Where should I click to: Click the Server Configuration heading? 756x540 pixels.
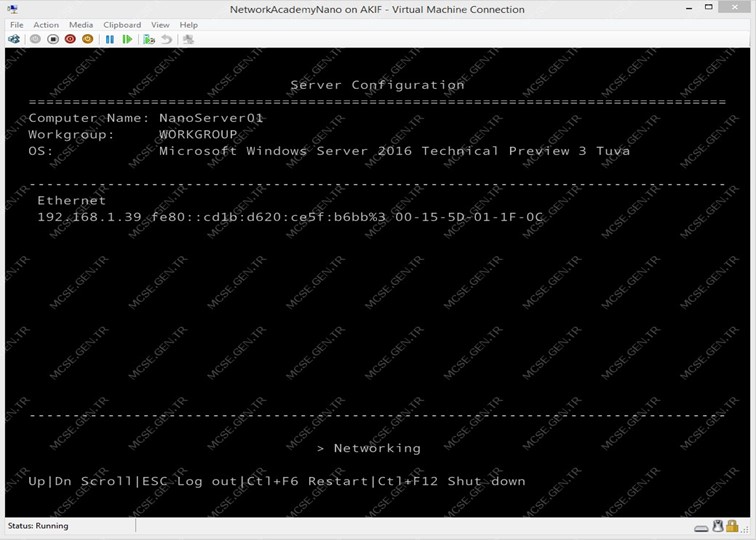tap(378, 85)
